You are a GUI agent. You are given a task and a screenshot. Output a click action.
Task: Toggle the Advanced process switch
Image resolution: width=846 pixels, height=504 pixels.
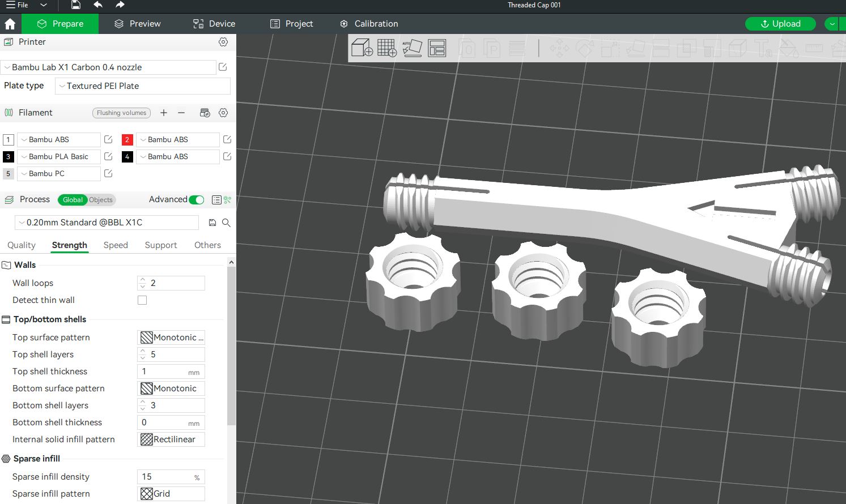tap(197, 199)
